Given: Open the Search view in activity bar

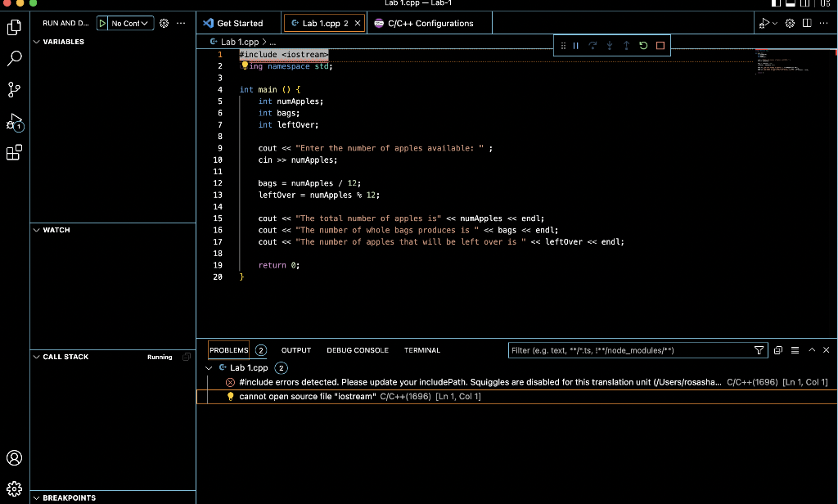Looking at the screenshot, I should pyautogui.click(x=14, y=58).
